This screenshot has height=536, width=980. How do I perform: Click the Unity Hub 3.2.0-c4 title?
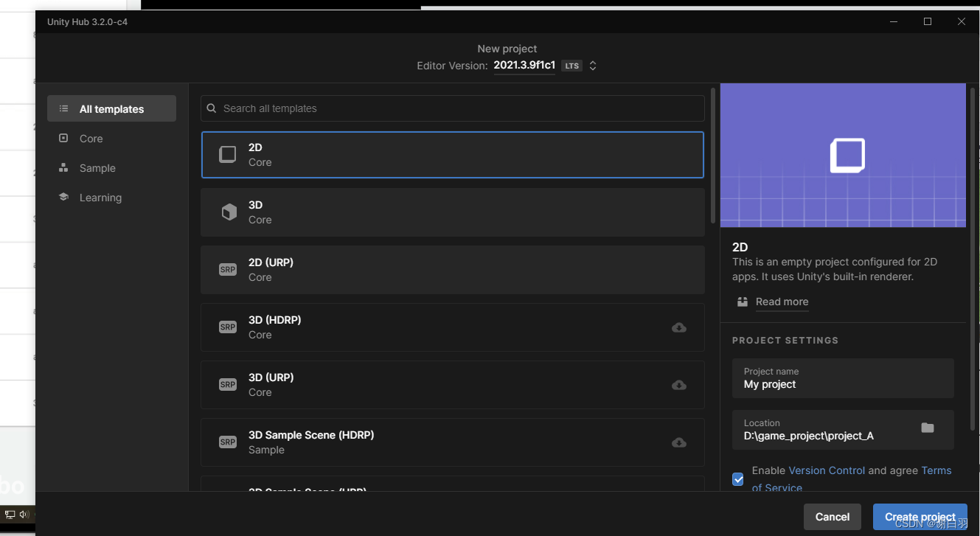pos(87,22)
